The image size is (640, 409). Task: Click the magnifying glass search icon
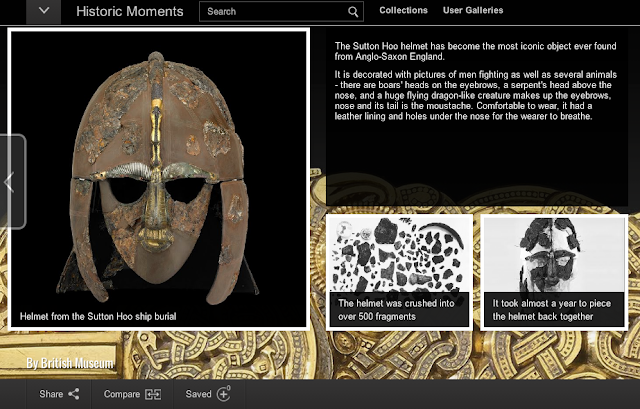point(353,12)
